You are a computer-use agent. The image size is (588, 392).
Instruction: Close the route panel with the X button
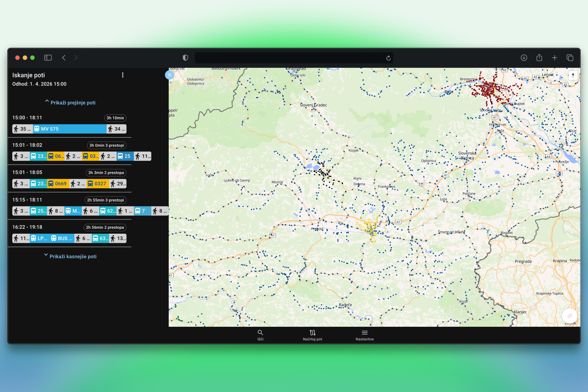click(169, 75)
